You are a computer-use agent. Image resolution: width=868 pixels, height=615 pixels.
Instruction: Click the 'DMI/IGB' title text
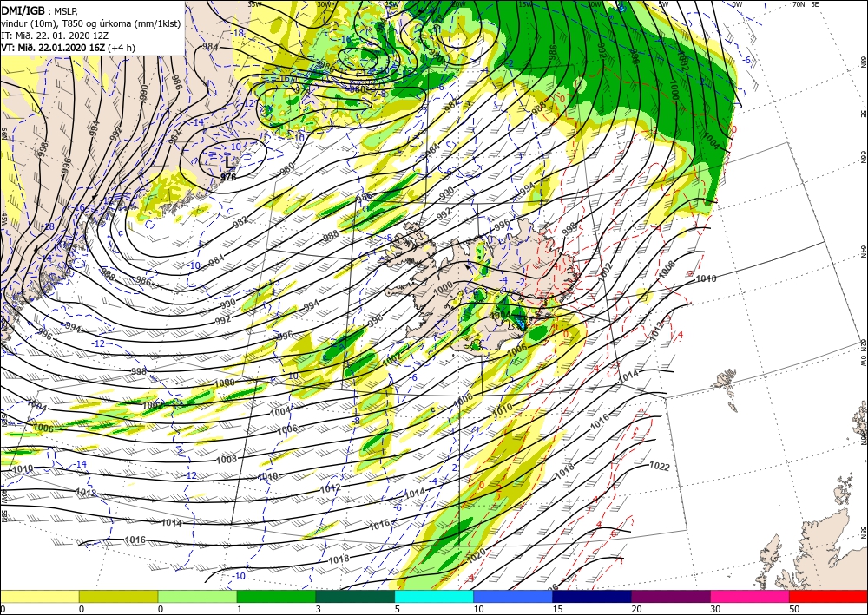coord(23,10)
